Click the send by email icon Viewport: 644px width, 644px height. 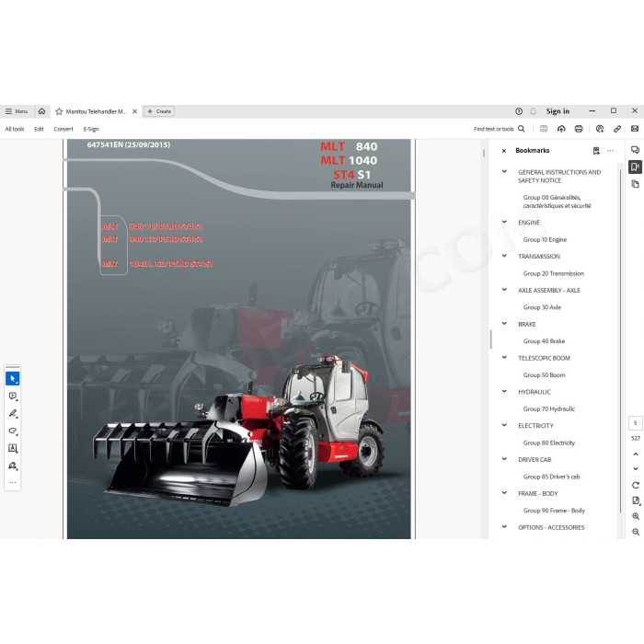(x=635, y=129)
